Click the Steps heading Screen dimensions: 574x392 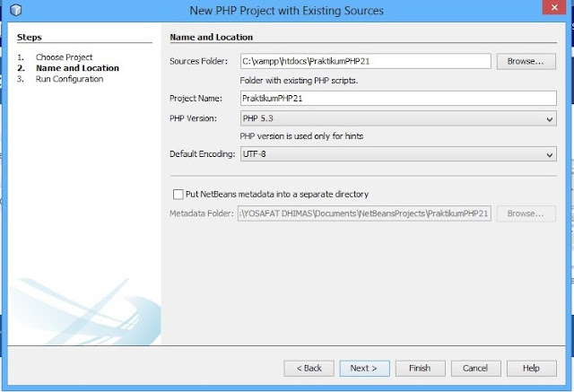30,37
